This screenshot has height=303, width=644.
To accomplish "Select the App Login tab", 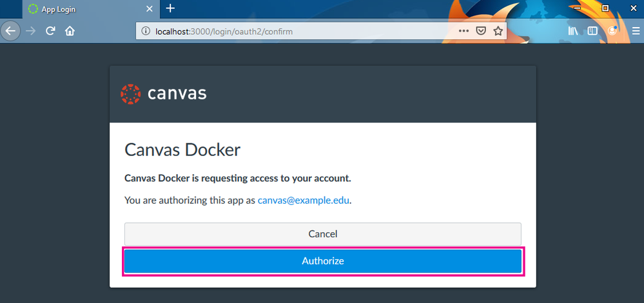I will (84, 9).
